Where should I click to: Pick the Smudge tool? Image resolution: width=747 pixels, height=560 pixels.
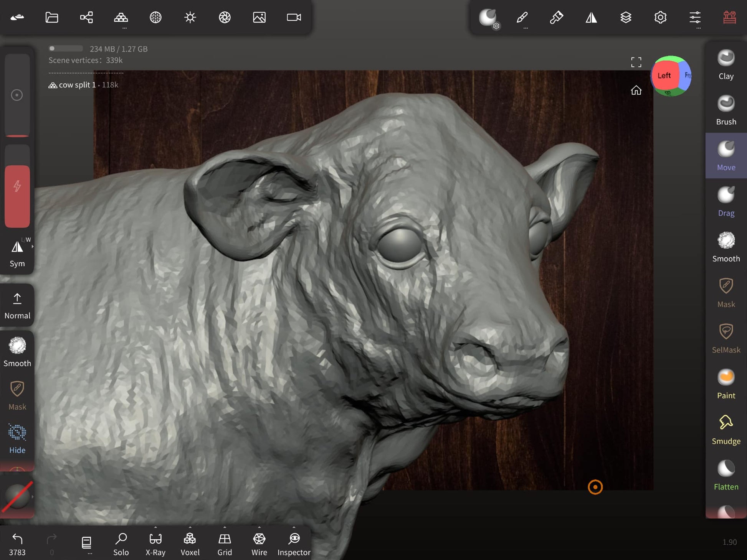tap(726, 430)
